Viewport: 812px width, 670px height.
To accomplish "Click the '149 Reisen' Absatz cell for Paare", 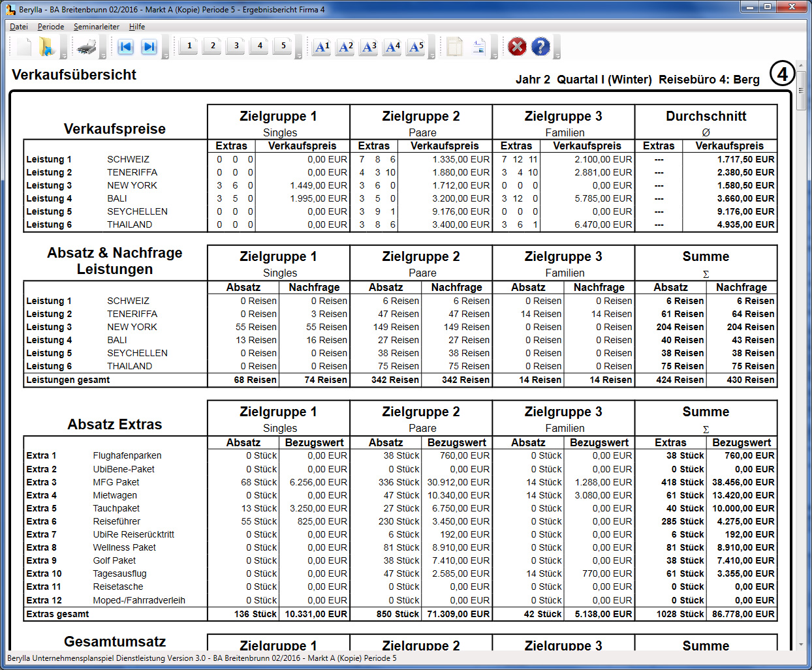I will coord(396,327).
